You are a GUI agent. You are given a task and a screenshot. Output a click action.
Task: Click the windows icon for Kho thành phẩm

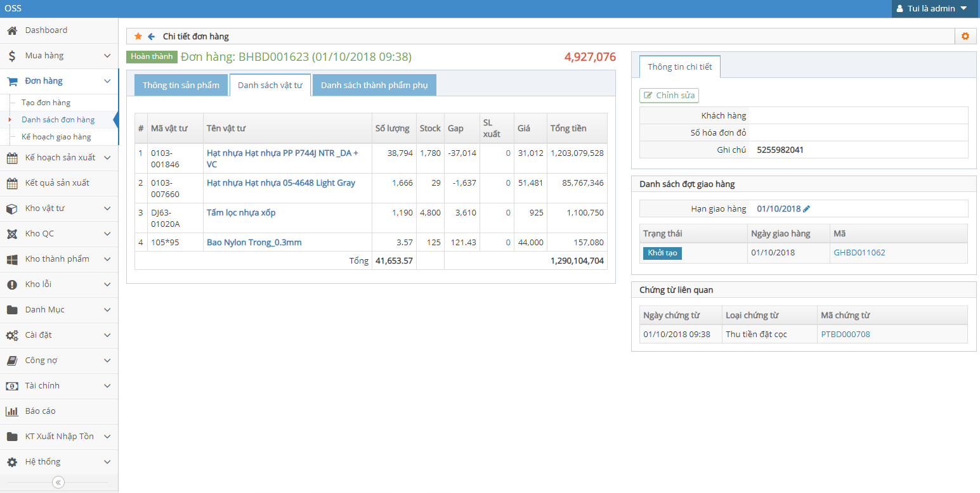(12, 259)
